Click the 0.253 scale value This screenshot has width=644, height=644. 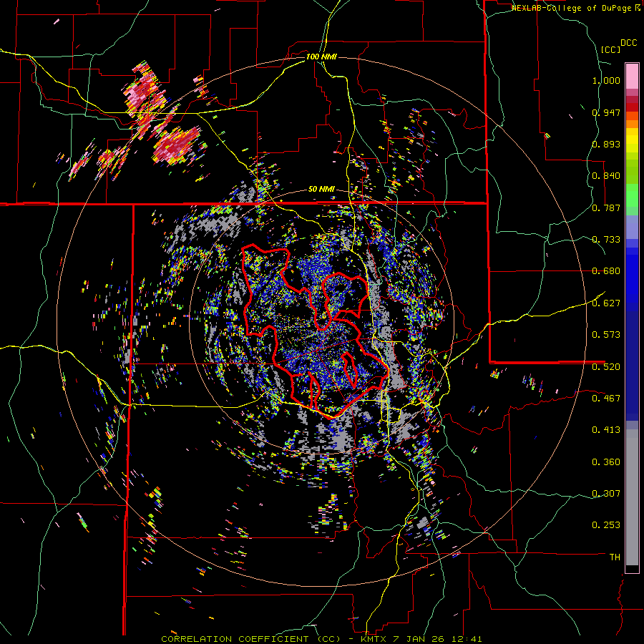[606, 525]
